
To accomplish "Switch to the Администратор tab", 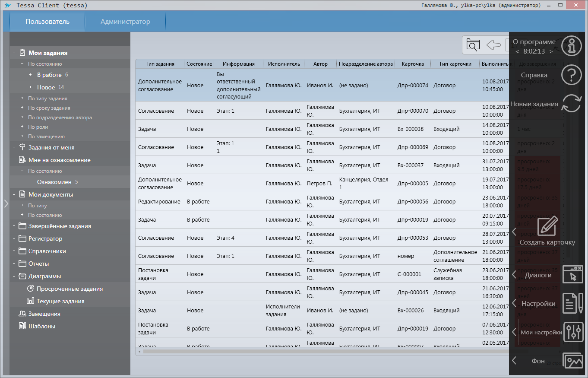I will [x=125, y=22].
